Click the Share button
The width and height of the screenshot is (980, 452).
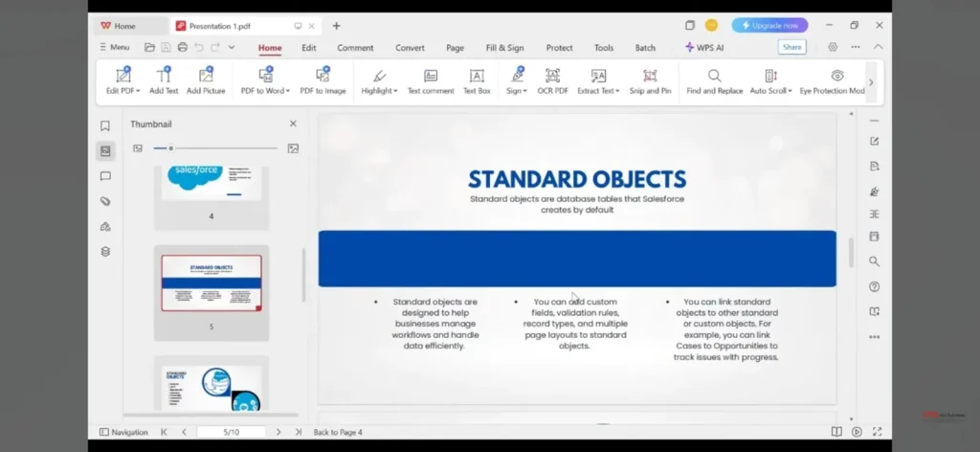tap(791, 47)
